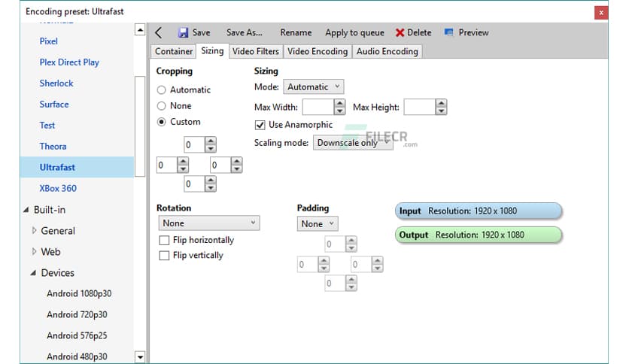Open the Padding dropdown
The height and width of the screenshot is (364, 629).
(318, 223)
